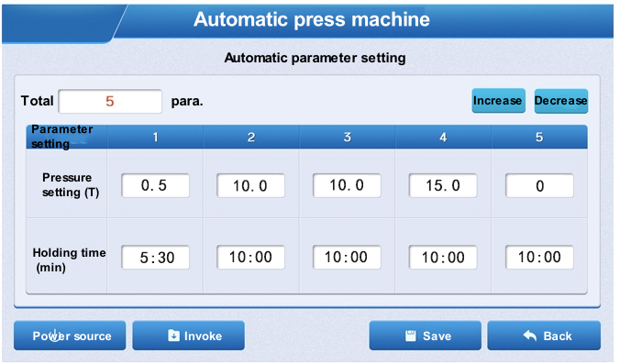Edit pressure setting for step 2
The height and width of the screenshot is (364, 620).
250,185
